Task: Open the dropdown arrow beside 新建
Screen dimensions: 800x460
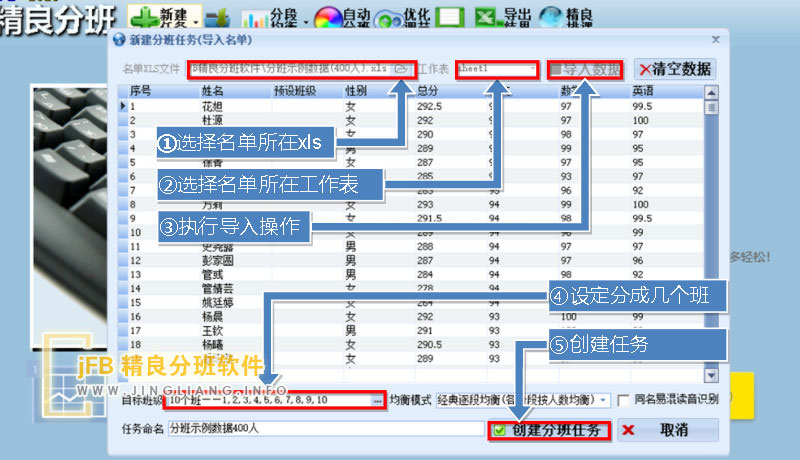Action: click(x=196, y=22)
